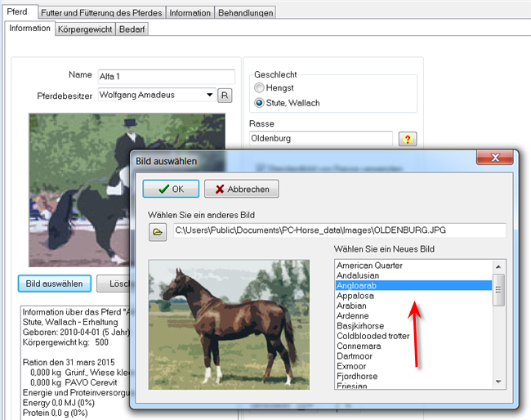Click the Name field containing Alfa 1
Viewport: 531px width, 420px height.
tap(167, 77)
